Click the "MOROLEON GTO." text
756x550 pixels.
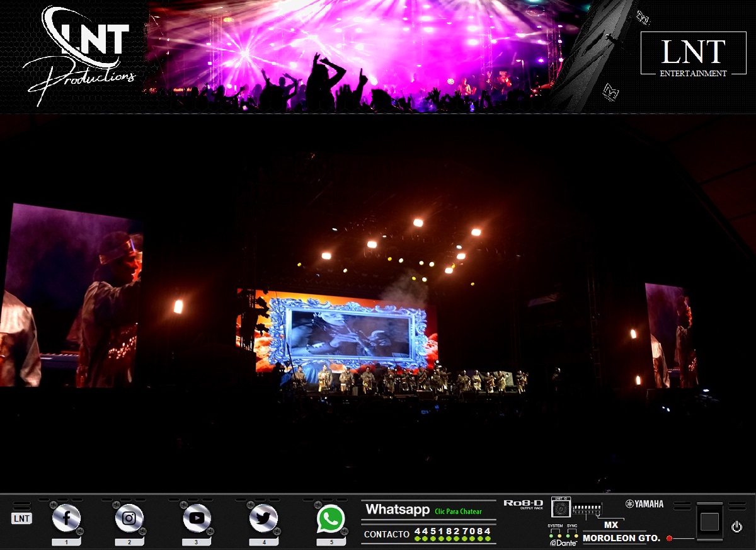point(622,538)
